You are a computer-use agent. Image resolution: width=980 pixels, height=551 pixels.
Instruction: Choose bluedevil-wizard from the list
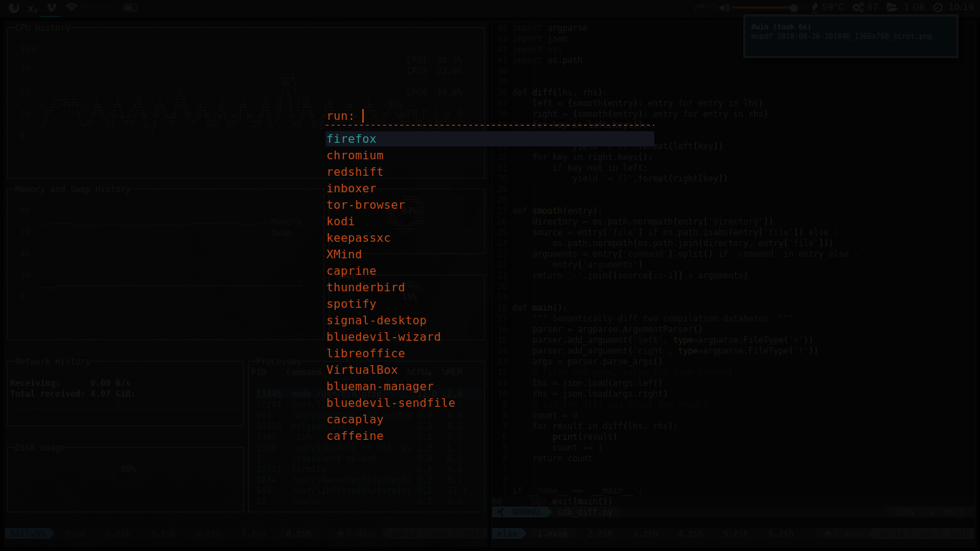point(490,337)
